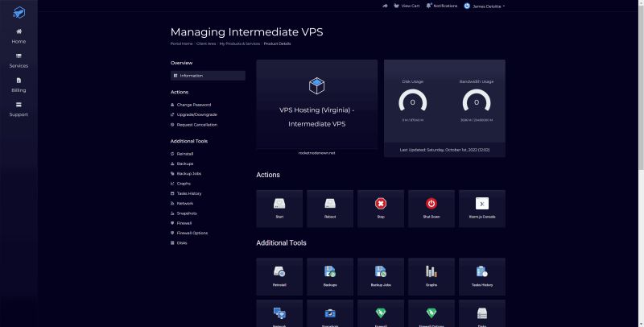Viewport: 644px width, 327px height.
Task: Click the hostname under the VPS product card
Action: pyautogui.click(x=316, y=153)
